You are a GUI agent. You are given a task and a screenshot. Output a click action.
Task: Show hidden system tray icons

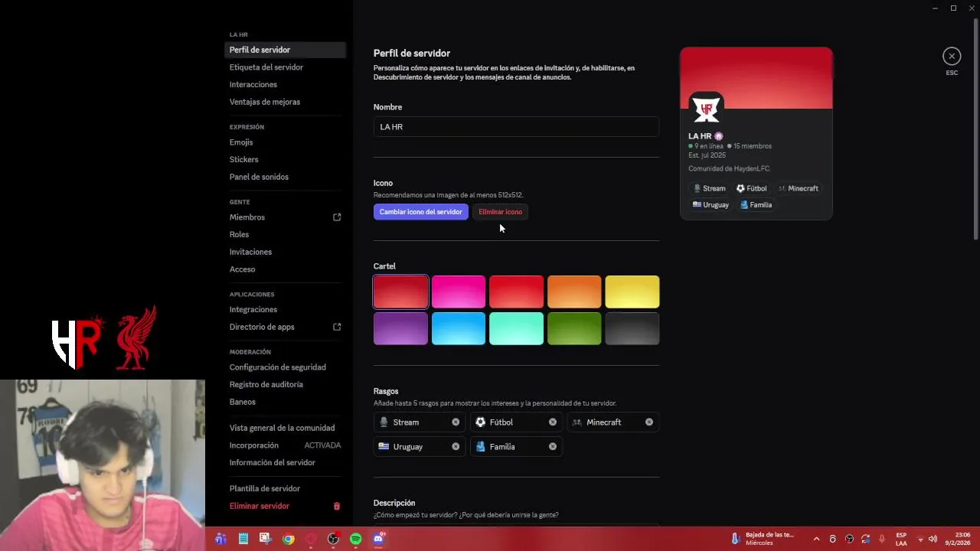816,539
